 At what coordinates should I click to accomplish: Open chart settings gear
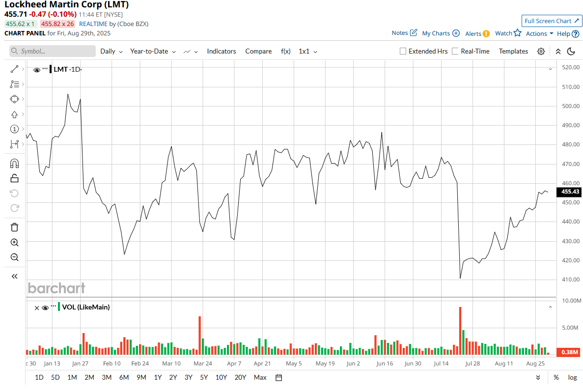[541, 51]
